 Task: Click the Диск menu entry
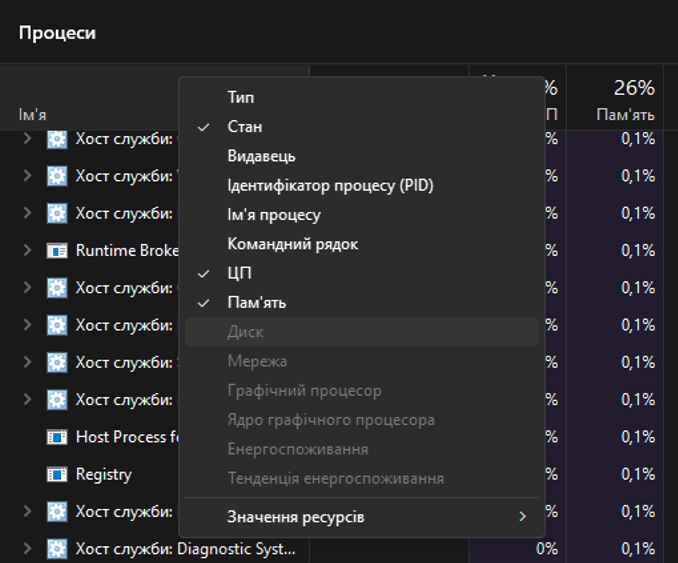coord(245,331)
